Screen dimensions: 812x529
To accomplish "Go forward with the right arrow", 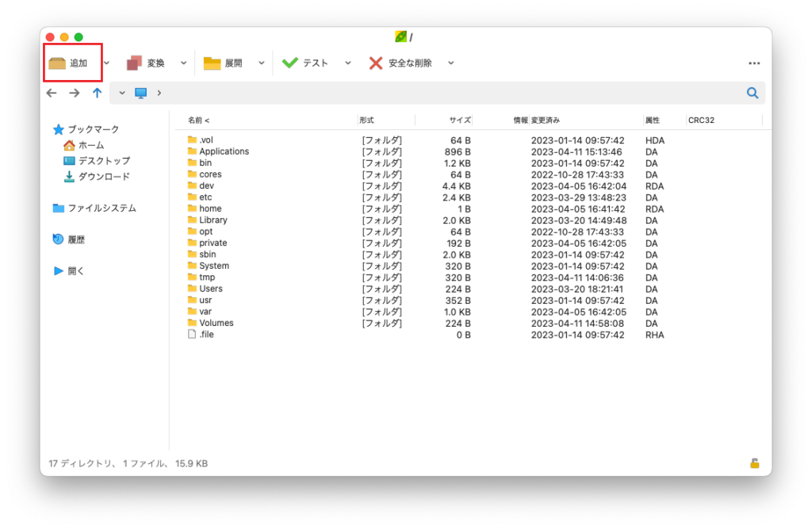I will [75, 93].
